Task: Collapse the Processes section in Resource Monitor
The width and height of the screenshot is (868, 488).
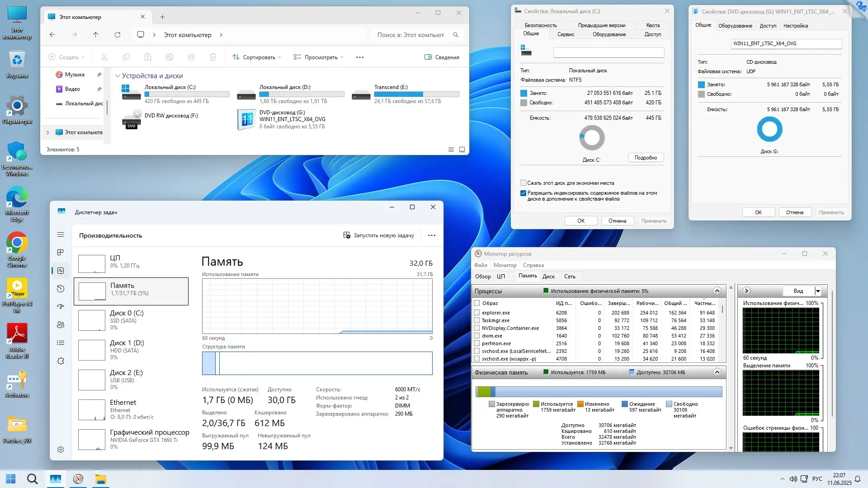Action: pyautogui.click(x=717, y=291)
